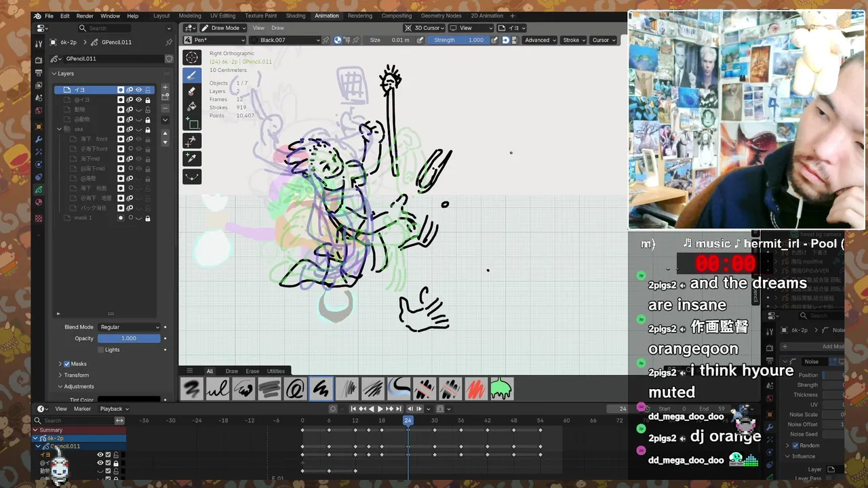This screenshot has width=868, height=488.
Task: Select the Interpolate curve tool
Action: point(192,176)
